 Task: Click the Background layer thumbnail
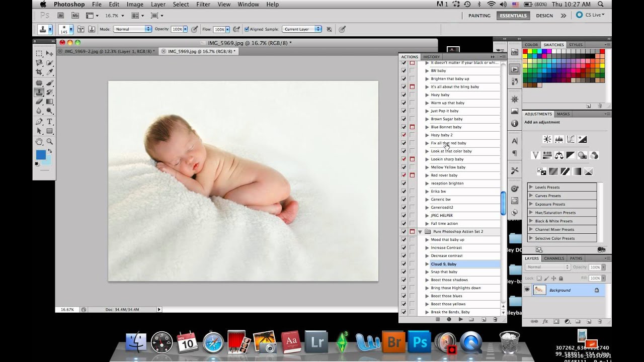coord(539,290)
